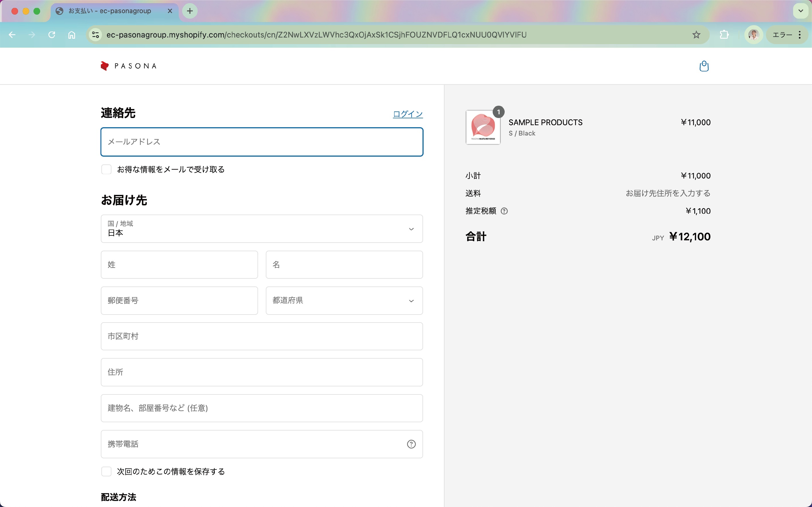Click the メールアドレス input field

click(x=262, y=142)
